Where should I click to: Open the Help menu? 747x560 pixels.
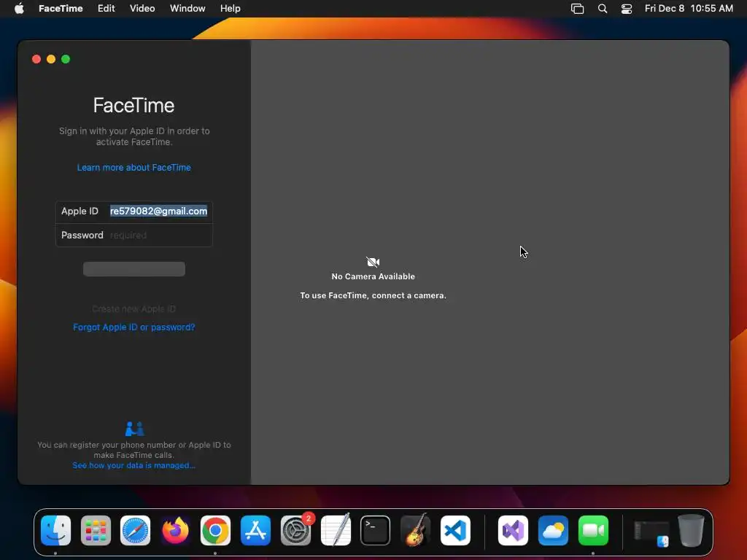tap(230, 9)
